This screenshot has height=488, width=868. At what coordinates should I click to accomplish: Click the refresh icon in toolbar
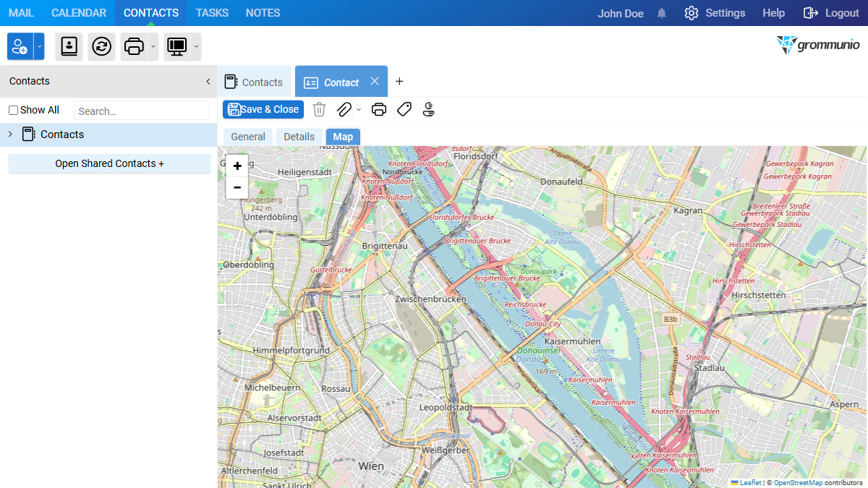coord(102,46)
